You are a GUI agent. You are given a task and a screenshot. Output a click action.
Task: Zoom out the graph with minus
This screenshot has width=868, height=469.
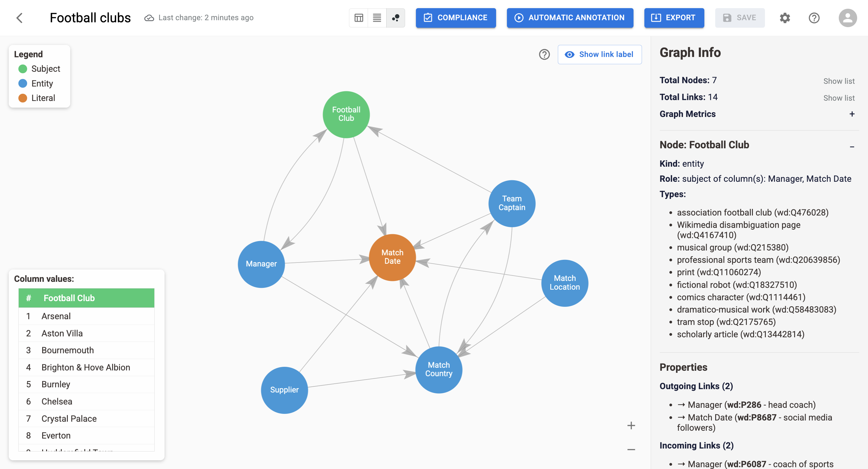click(631, 449)
